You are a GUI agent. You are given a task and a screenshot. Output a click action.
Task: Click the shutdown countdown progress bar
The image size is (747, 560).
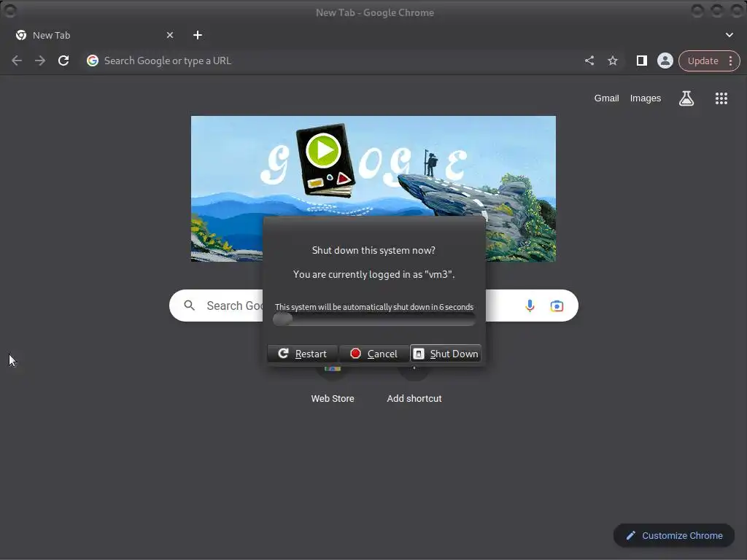[x=374, y=319]
